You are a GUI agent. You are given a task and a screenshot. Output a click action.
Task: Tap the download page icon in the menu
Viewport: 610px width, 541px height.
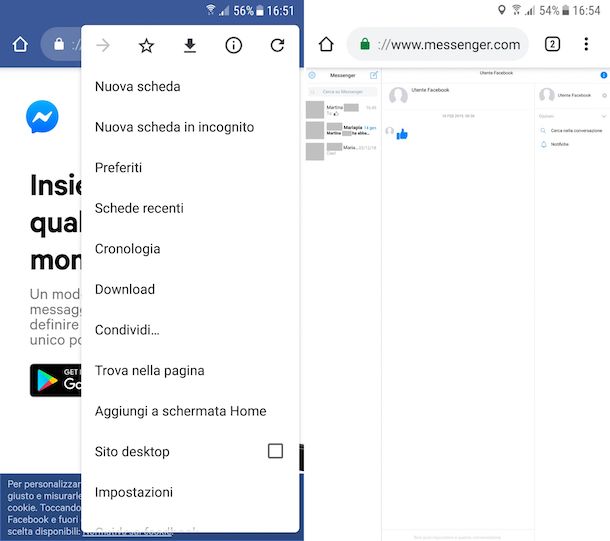point(190,46)
